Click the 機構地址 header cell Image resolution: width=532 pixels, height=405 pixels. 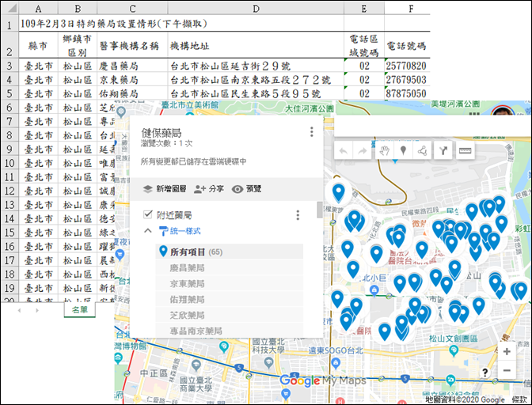click(256, 45)
